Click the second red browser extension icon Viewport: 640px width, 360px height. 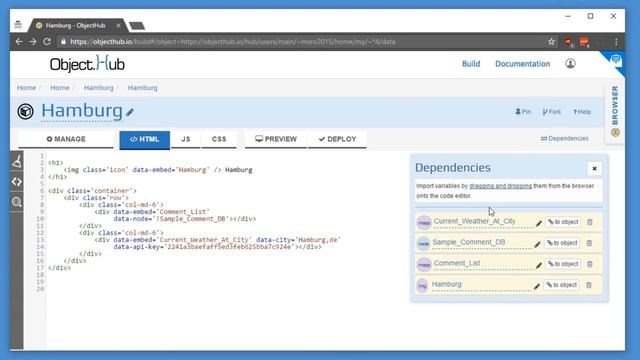click(584, 42)
